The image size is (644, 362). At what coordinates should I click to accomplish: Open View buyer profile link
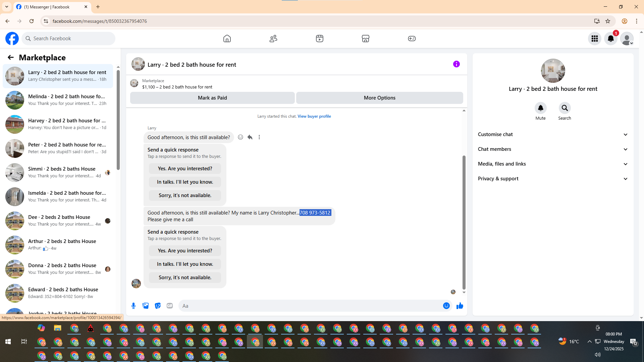[314, 116]
